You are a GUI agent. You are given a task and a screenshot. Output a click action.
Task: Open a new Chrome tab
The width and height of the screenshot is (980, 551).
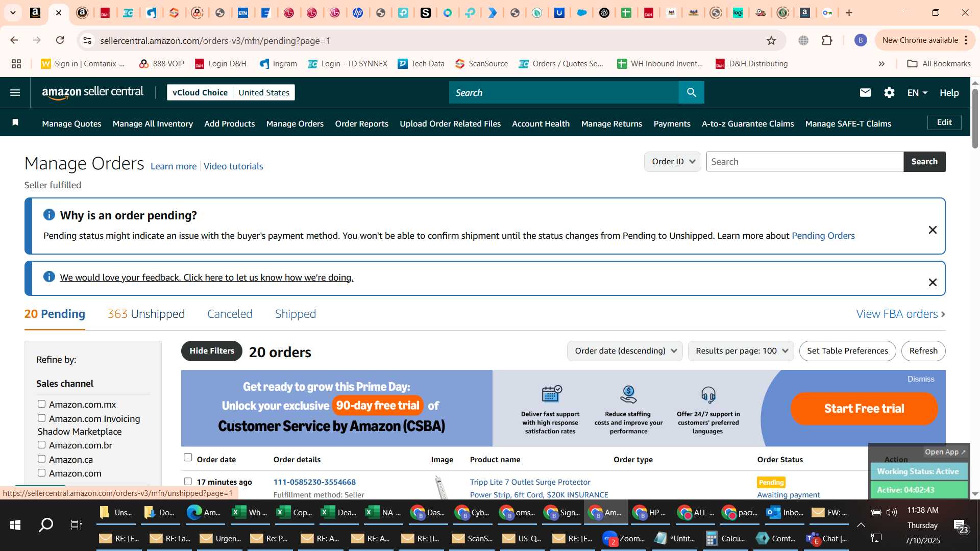tap(849, 13)
